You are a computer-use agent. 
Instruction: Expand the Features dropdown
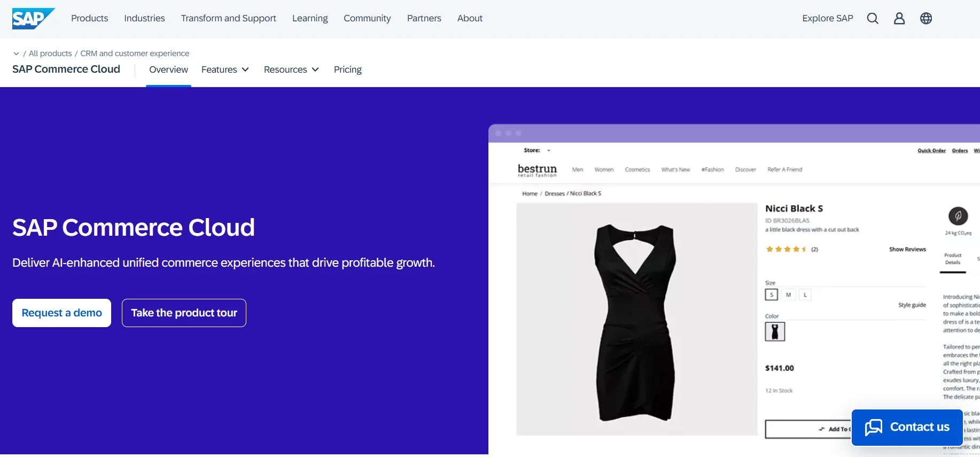225,69
